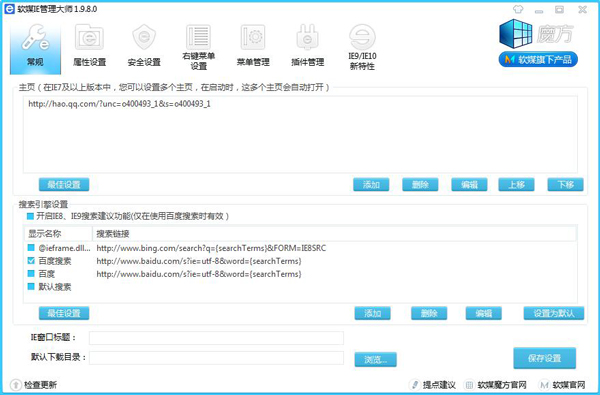The image size is (600, 395).
Task: Switch to 属性设置 tab
Action: 89,46
